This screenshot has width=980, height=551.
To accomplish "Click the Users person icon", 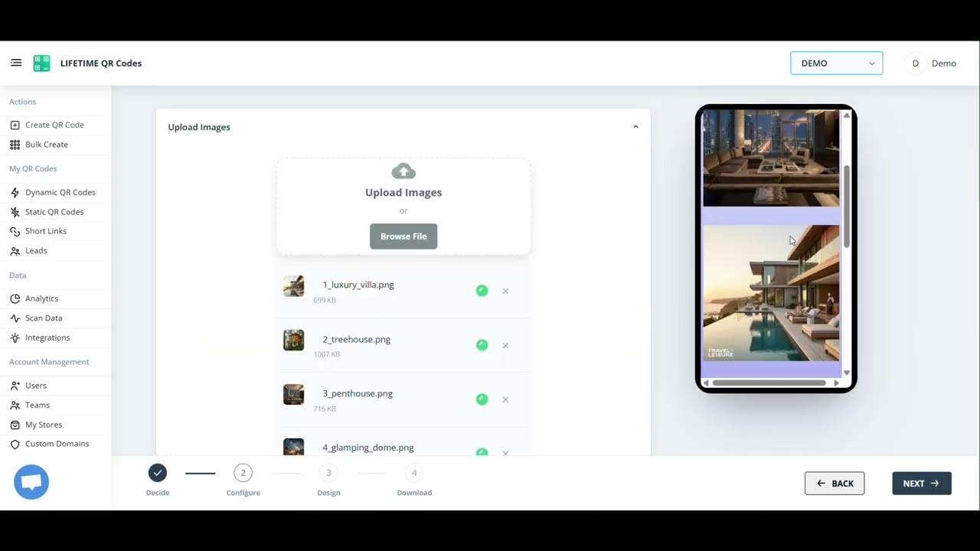I will pyautogui.click(x=15, y=386).
